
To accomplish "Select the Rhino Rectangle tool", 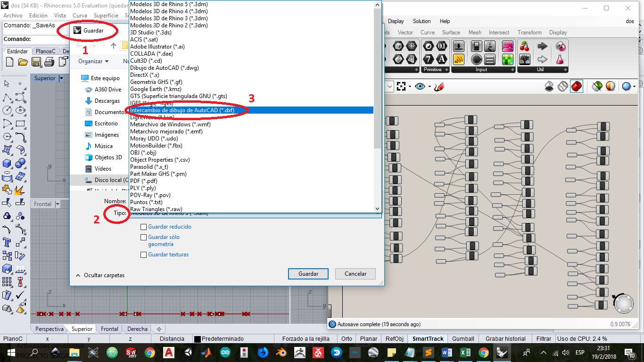I will pos(20,123).
